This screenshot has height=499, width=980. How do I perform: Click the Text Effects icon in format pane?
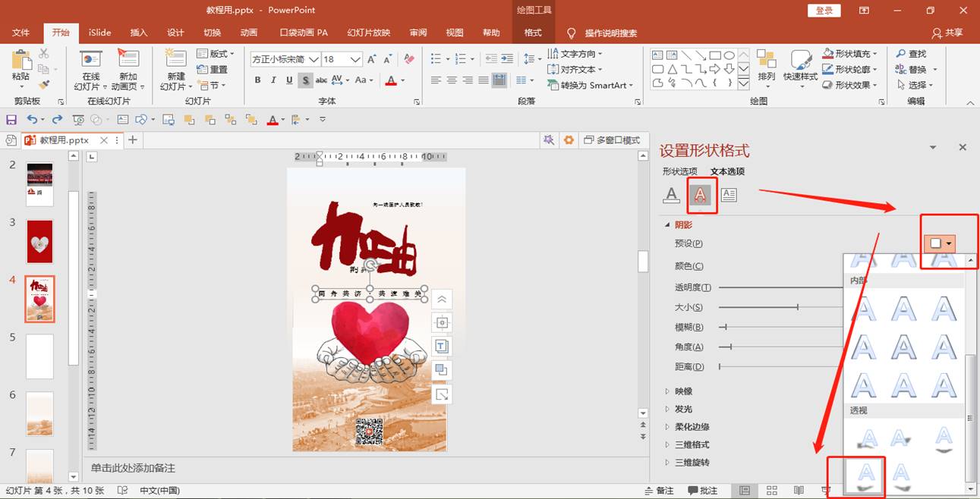tap(701, 195)
